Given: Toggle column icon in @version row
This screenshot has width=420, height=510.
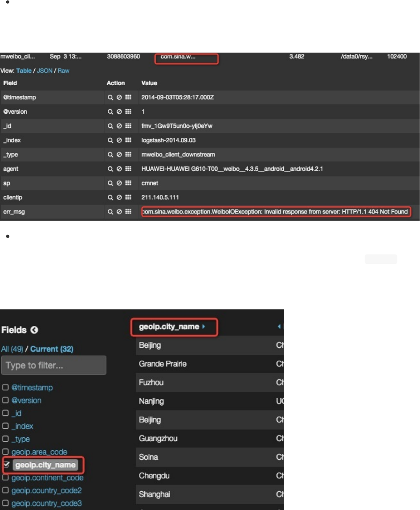Looking at the screenshot, I should pos(128,111).
